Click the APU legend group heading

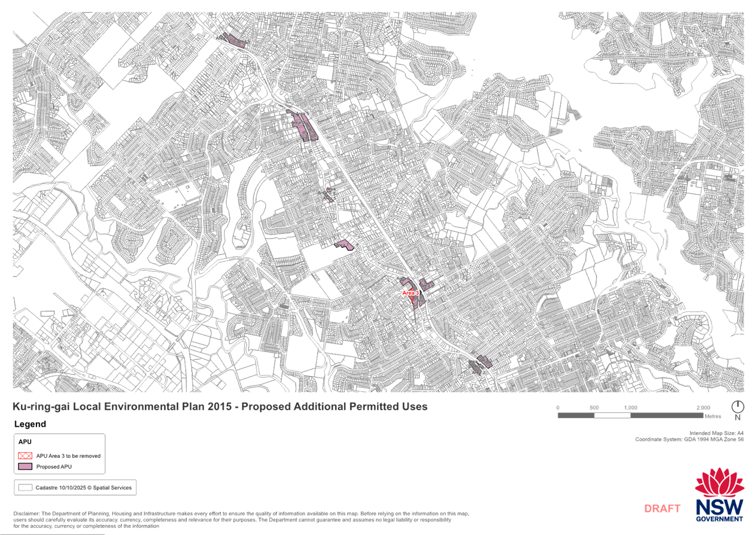coord(25,442)
